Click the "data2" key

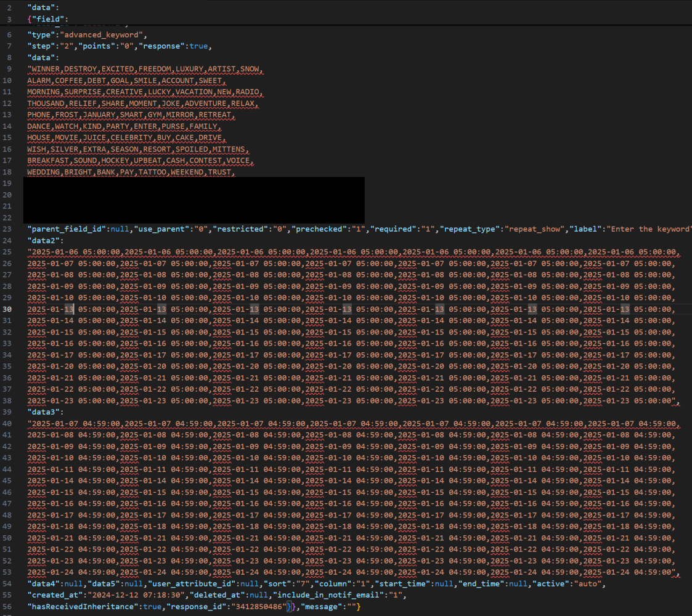(43, 240)
